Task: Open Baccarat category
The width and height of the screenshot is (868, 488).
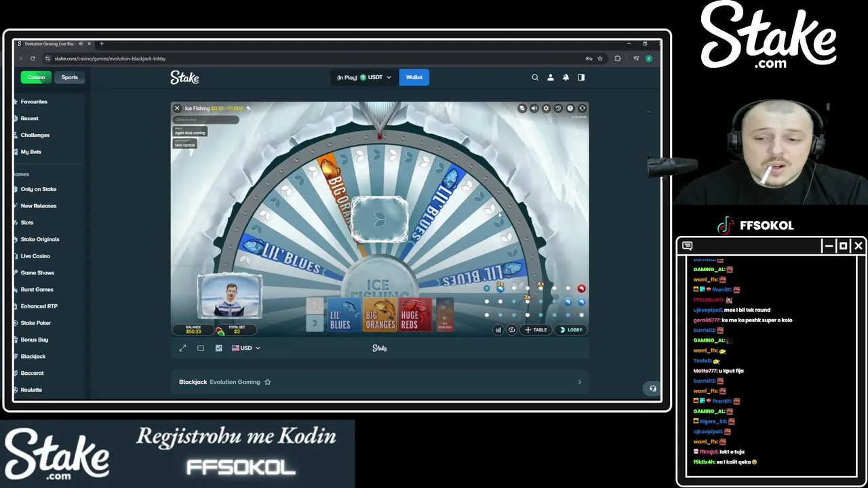Action: 32,373
